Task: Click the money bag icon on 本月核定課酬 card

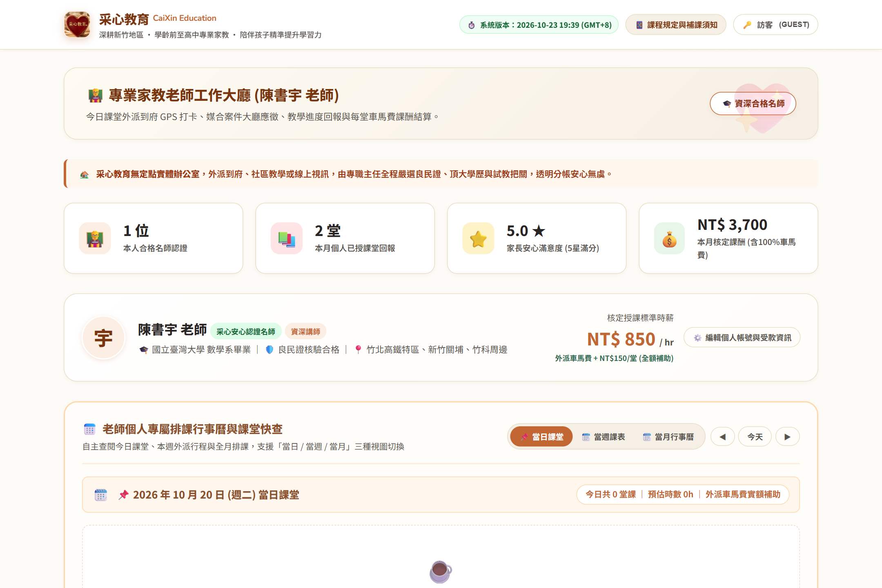Action: pos(670,238)
